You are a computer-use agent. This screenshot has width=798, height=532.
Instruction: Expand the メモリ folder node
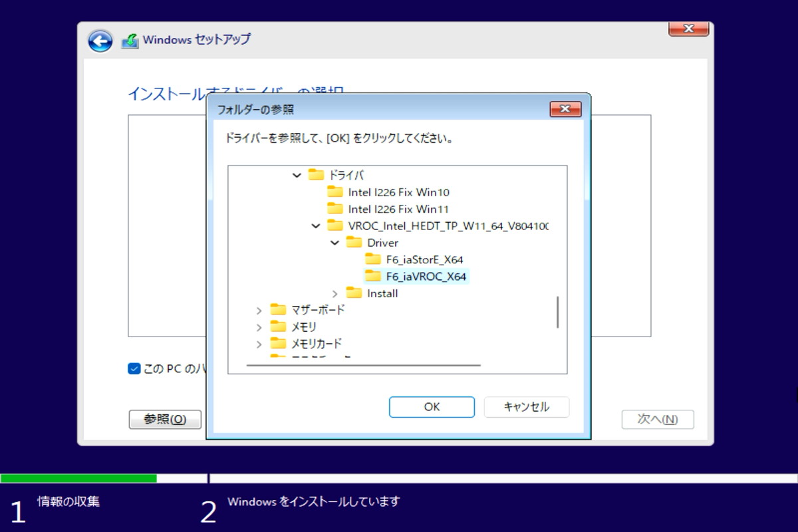259,327
